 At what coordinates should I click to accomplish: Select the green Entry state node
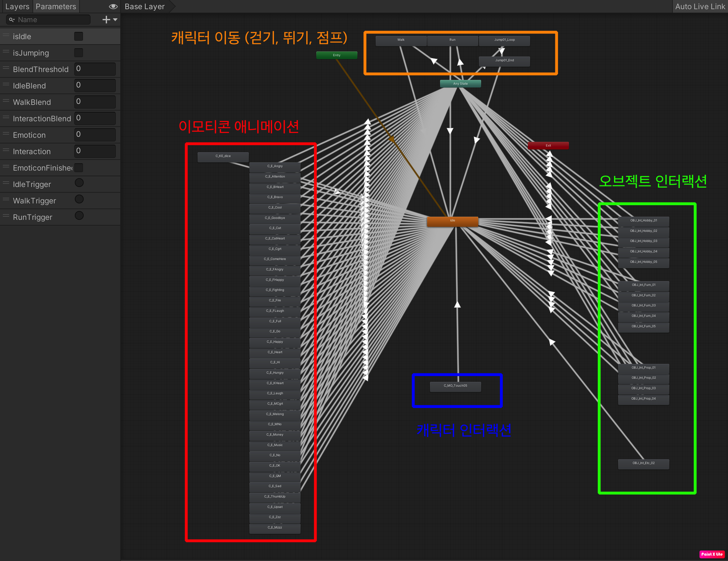click(337, 55)
